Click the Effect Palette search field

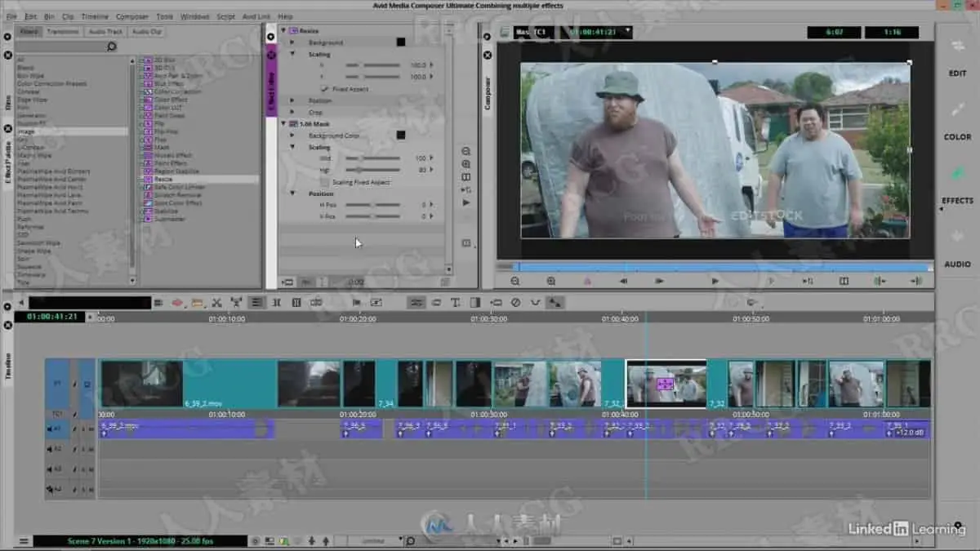[60, 47]
